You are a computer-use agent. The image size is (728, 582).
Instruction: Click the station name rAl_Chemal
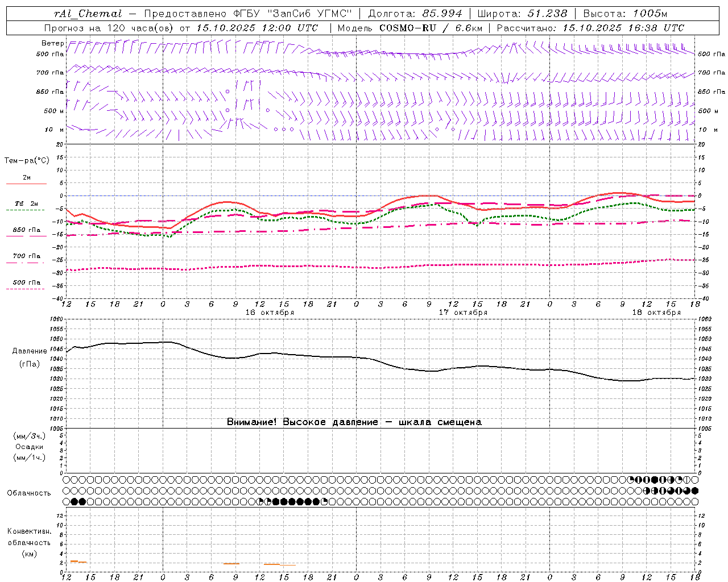(88, 14)
